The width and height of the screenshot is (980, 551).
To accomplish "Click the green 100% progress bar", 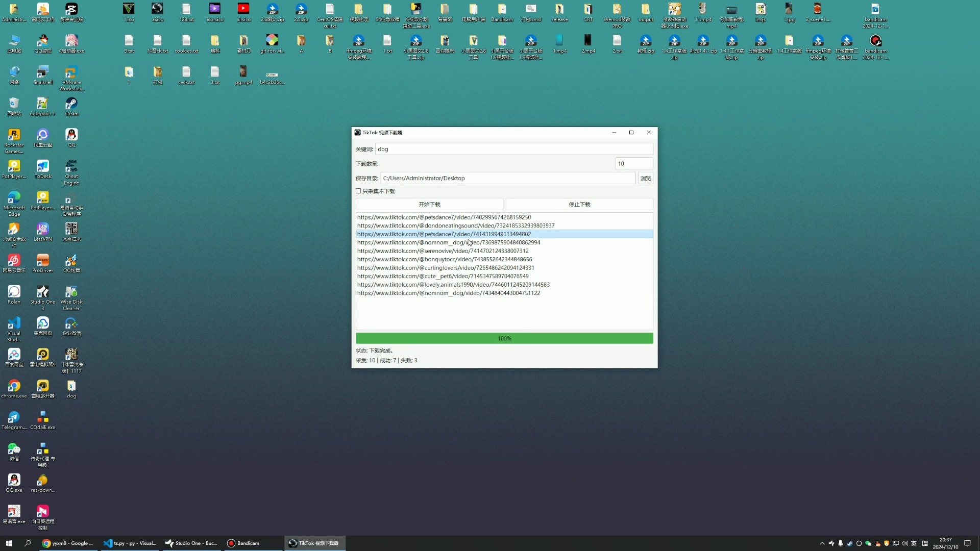I will coord(504,338).
